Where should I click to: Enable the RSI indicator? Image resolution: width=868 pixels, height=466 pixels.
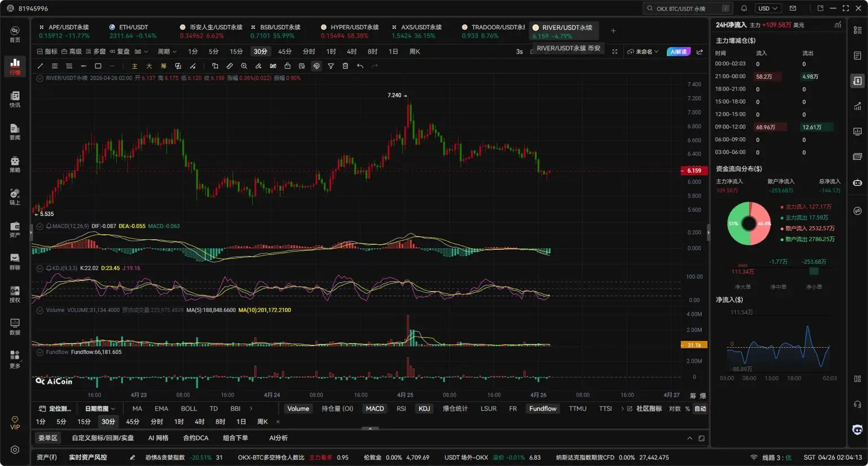(x=401, y=409)
